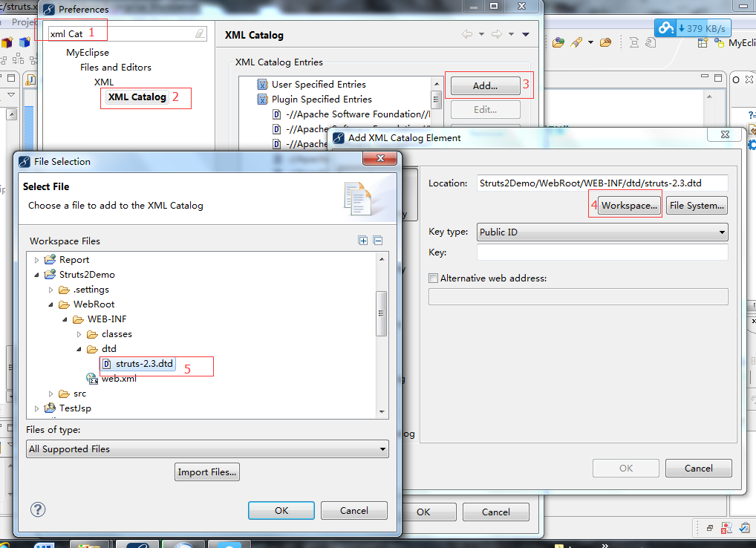
Task: Collapse the Struts2Demo project
Action: tap(36, 275)
